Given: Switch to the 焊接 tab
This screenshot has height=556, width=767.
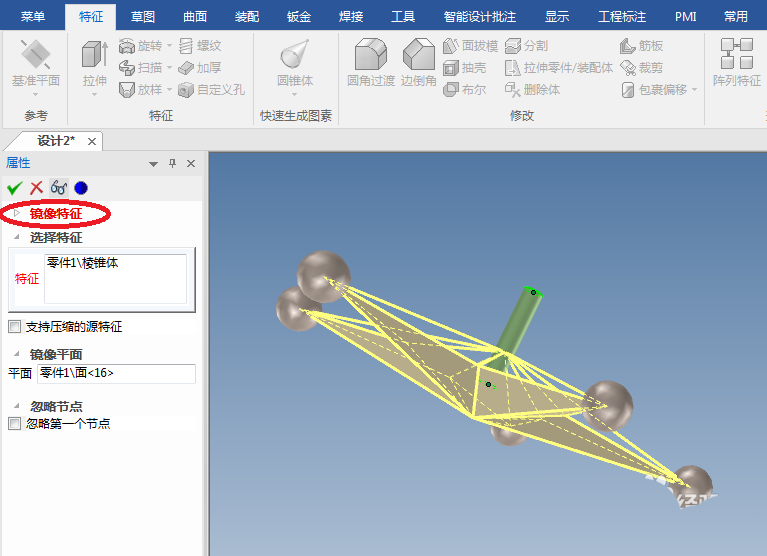Looking at the screenshot, I should 351,17.
